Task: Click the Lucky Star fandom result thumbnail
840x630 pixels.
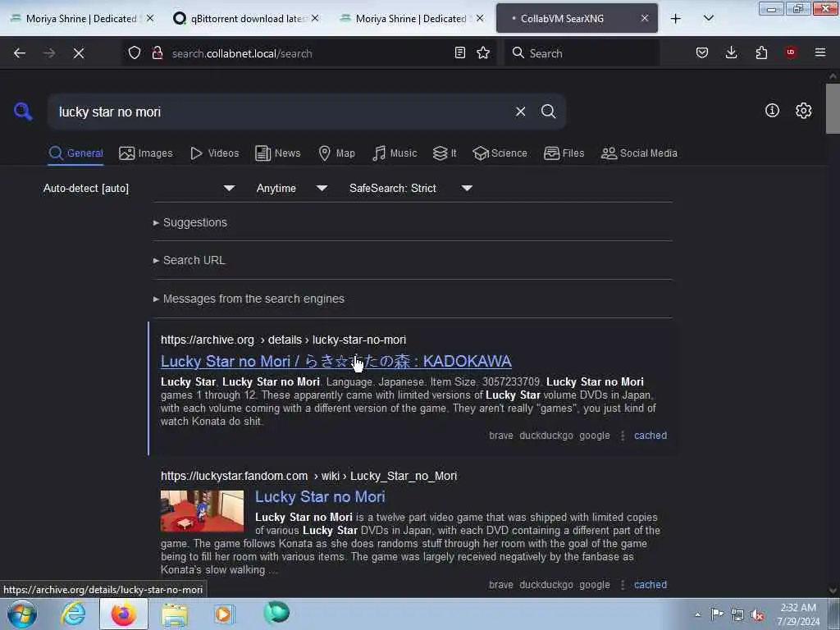Action: pos(202,511)
